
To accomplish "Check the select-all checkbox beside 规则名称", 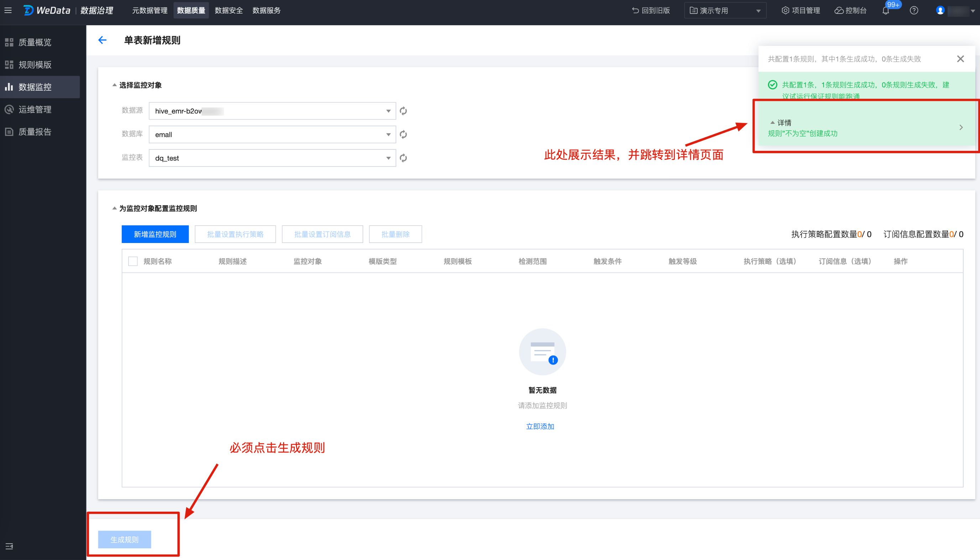I will tap(133, 261).
